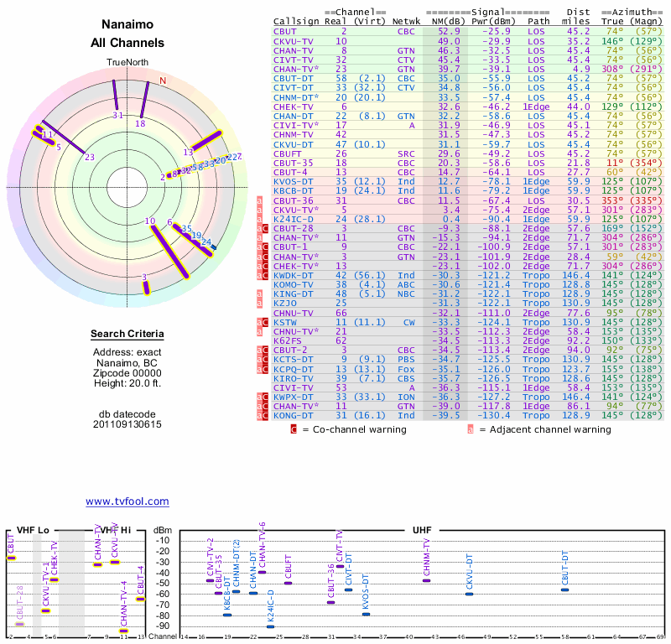The height and width of the screenshot is (644, 671).
Task: Select CBUT-2 callsign in the table
Action: click(x=290, y=350)
